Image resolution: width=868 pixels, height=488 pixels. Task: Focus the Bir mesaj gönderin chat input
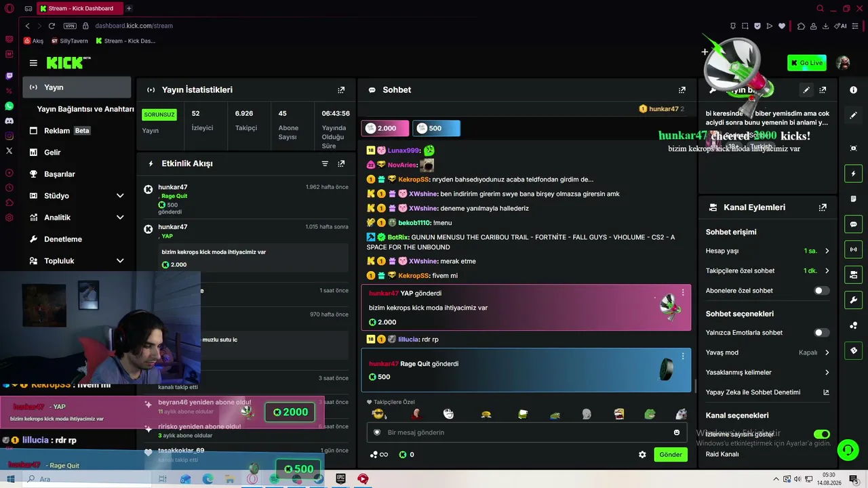point(526,432)
